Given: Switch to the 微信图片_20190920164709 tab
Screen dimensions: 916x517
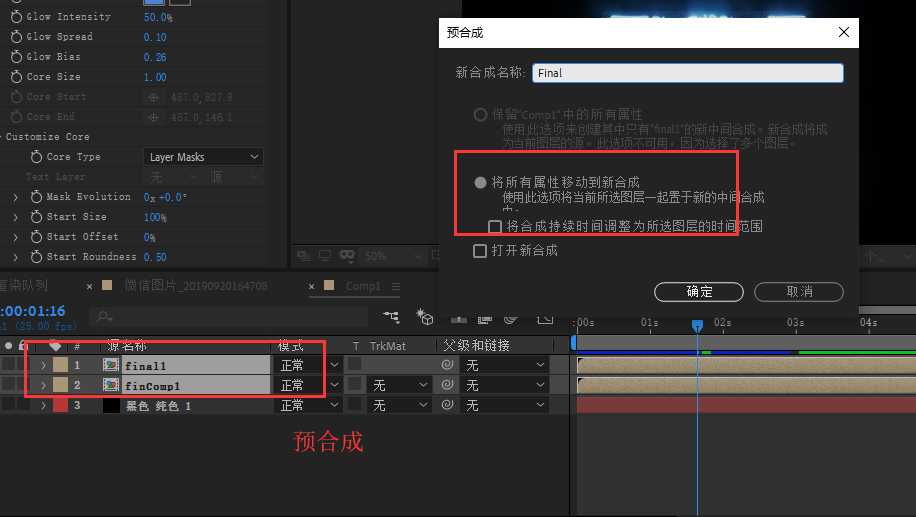Looking at the screenshot, I should coord(196,286).
